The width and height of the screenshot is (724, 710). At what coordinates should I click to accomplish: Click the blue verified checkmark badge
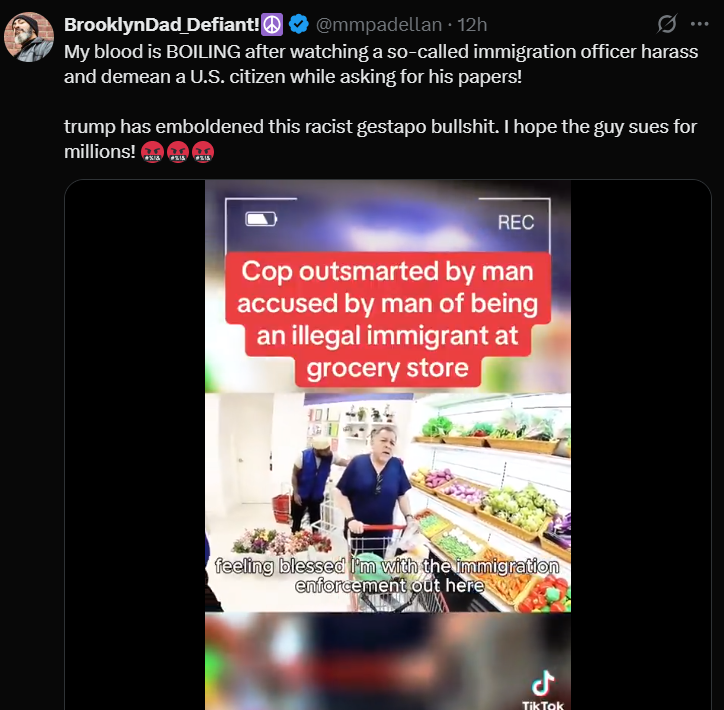299,24
